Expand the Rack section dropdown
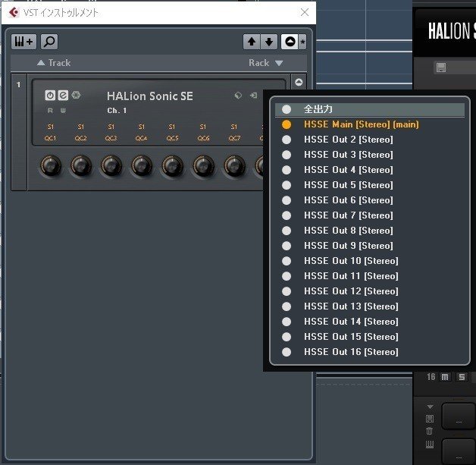The image size is (476, 465). click(x=266, y=63)
